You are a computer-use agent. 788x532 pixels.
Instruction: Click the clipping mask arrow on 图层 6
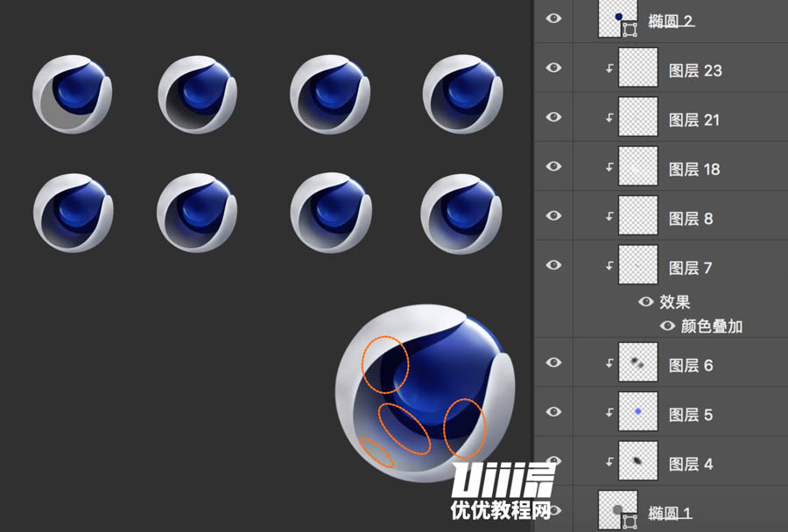(x=609, y=363)
